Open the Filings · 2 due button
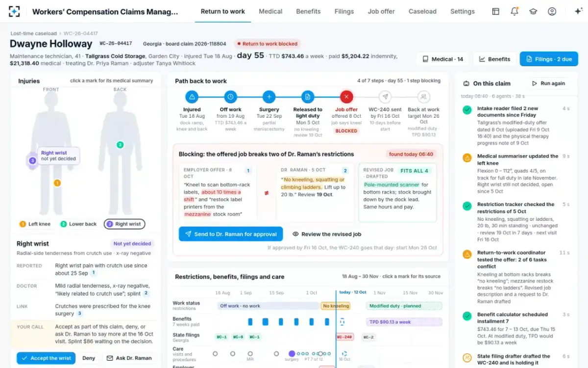This screenshot has width=588, height=368. pyautogui.click(x=549, y=59)
